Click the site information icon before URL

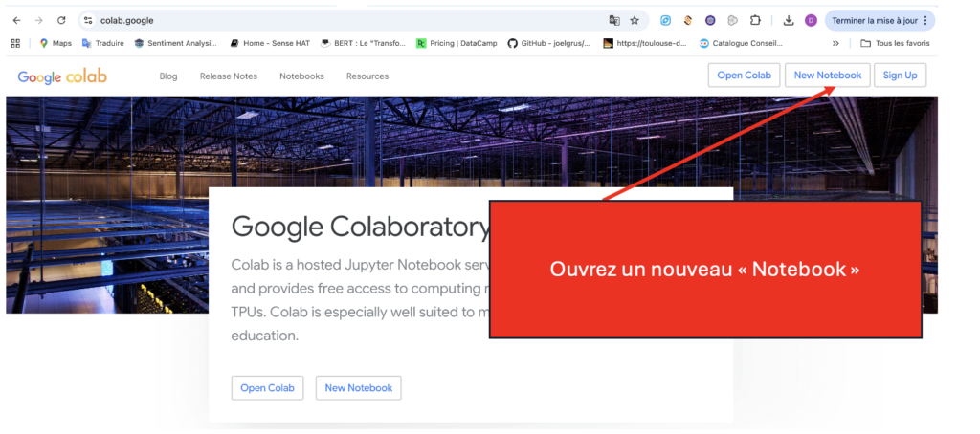[x=87, y=20]
